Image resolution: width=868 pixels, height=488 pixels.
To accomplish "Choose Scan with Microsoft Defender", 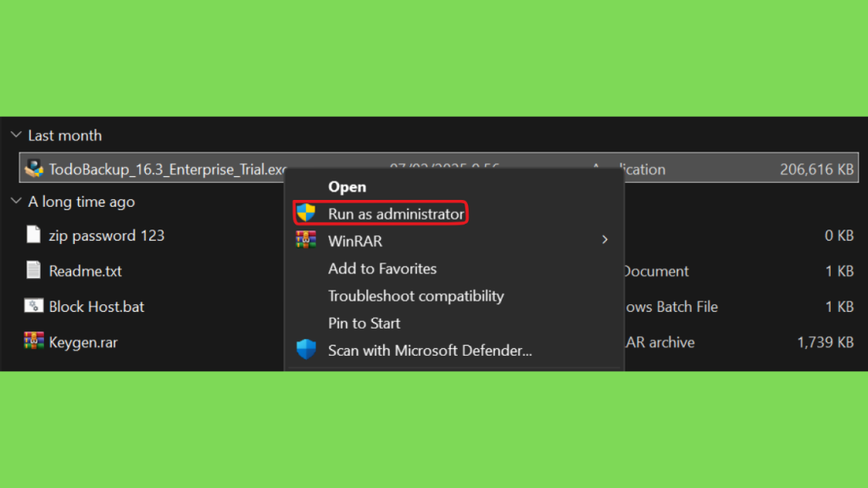I will (x=430, y=350).
